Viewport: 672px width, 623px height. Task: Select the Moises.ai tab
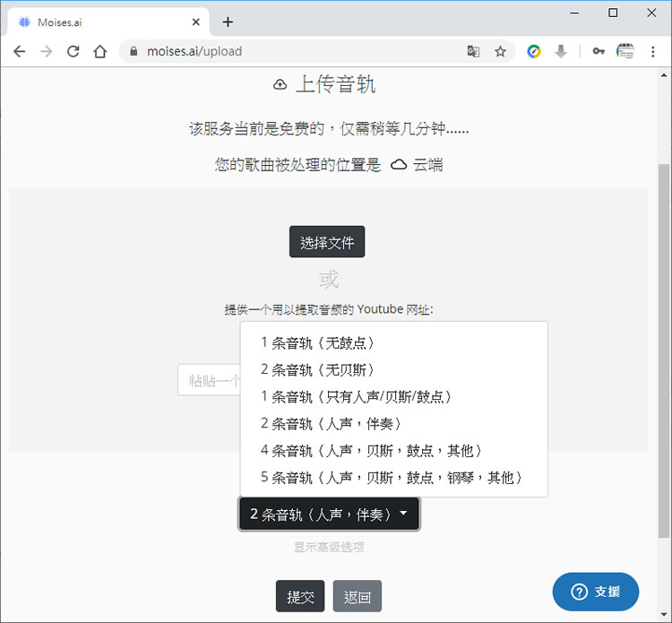(108, 22)
